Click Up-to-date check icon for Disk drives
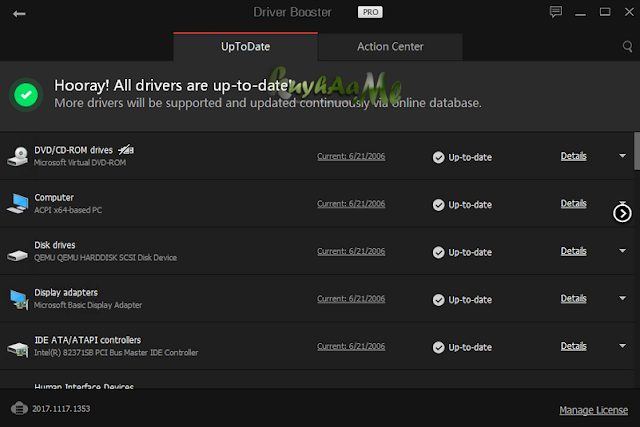The image size is (640, 427). click(x=438, y=252)
